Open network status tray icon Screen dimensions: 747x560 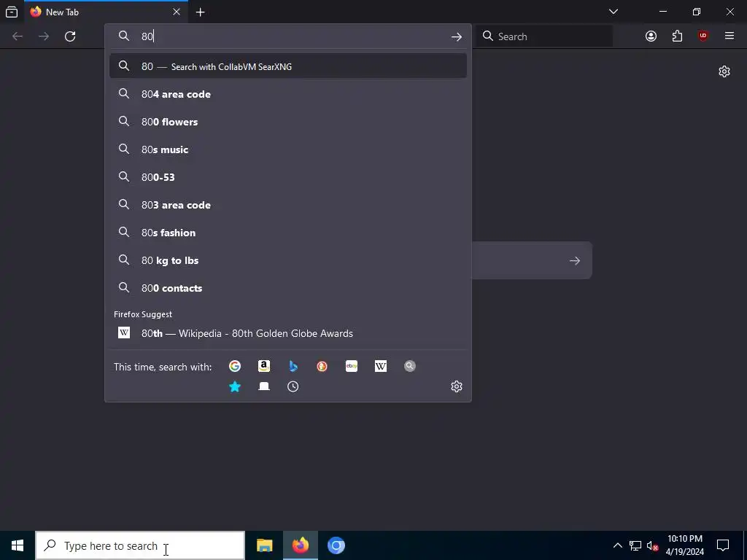tap(635, 545)
